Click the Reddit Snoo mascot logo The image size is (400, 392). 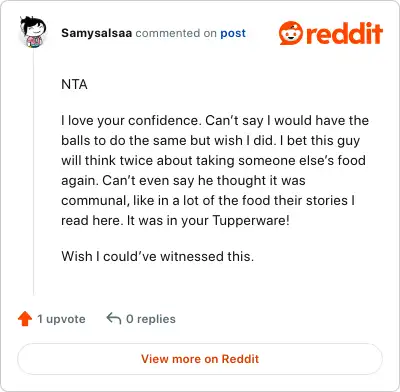pos(291,33)
